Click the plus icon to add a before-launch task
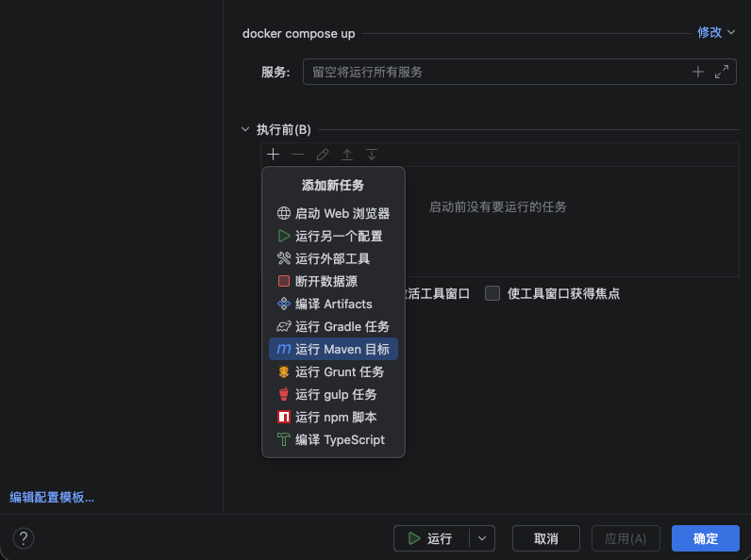This screenshot has height=560, width=751. click(x=273, y=154)
